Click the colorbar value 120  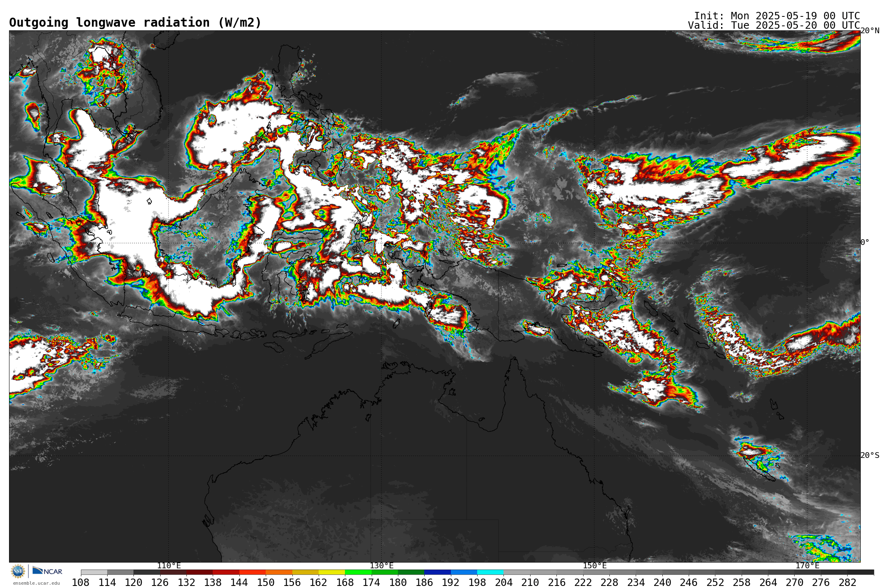pyautogui.click(x=133, y=582)
